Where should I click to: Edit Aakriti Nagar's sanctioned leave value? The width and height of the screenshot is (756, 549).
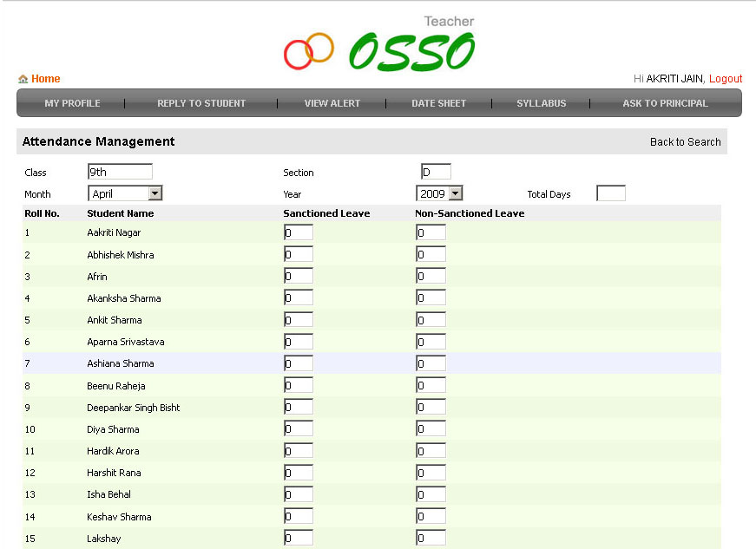pos(298,232)
